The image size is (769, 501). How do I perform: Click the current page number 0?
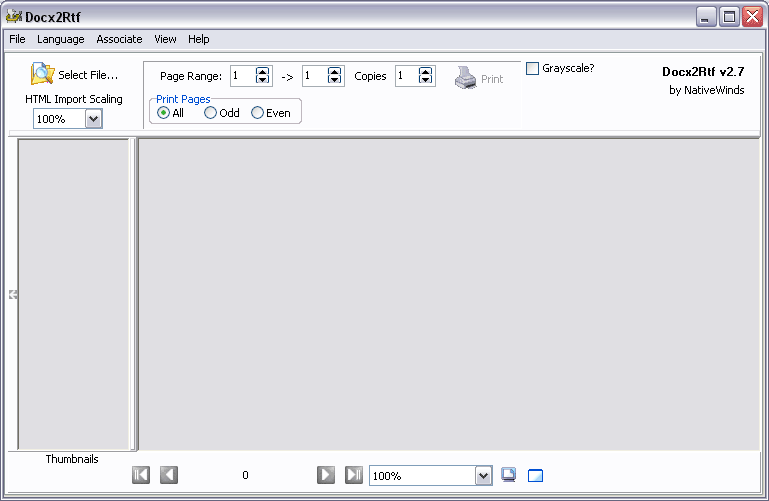pos(245,475)
